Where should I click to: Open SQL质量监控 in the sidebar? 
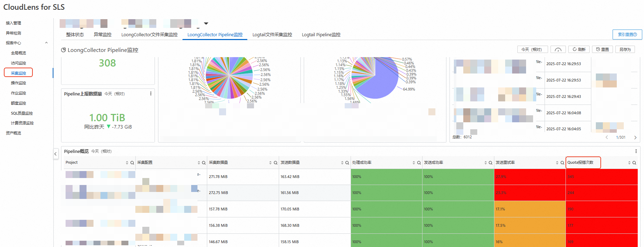click(x=22, y=113)
